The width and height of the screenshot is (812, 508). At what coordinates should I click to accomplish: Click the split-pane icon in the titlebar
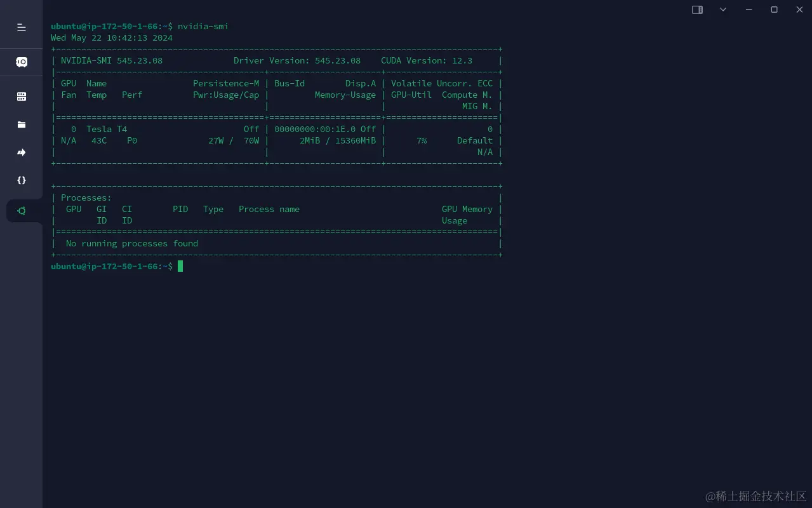point(696,10)
